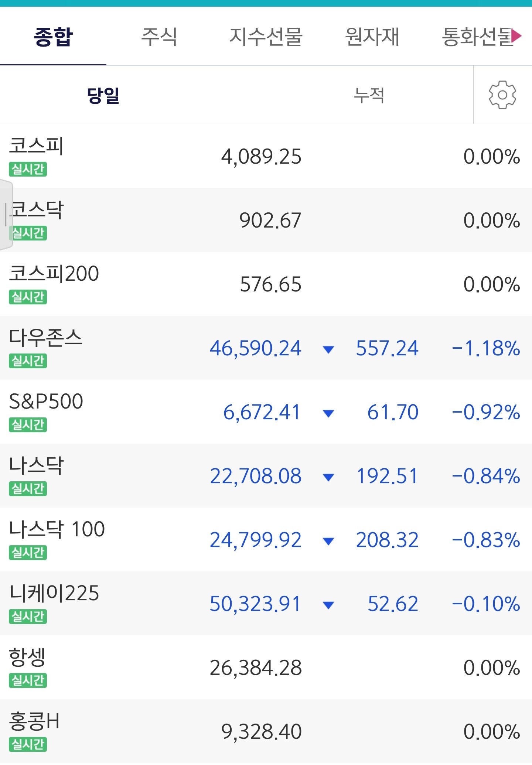532x765 pixels.
Task: Pull out the left edge side handle
Action: [x=6, y=215]
